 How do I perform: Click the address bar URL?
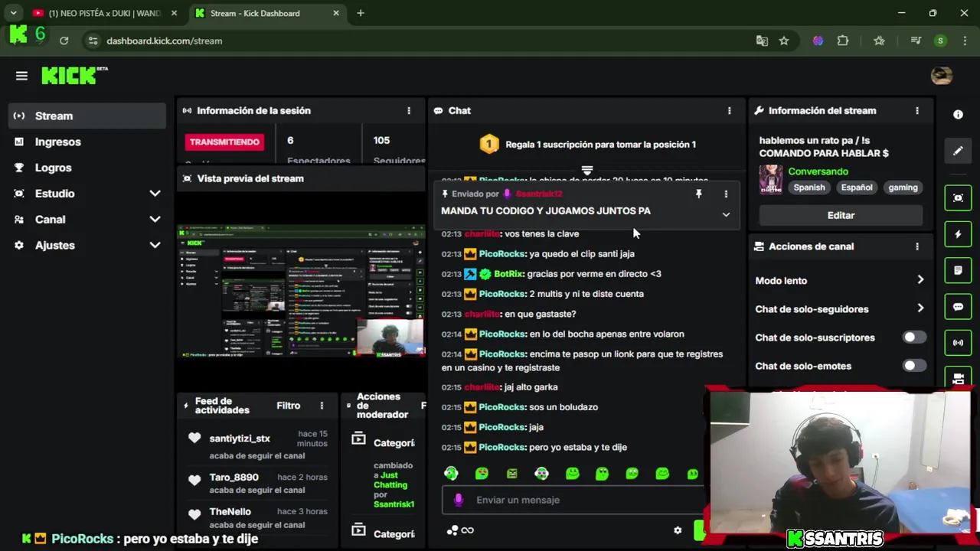click(164, 41)
